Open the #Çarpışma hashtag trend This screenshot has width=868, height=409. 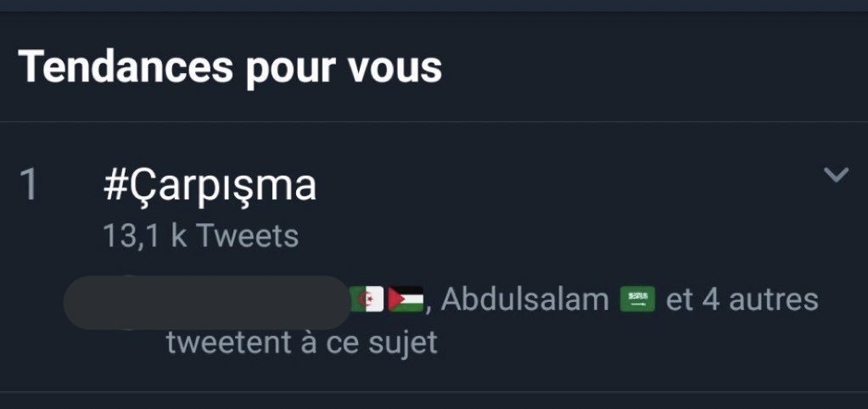(x=209, y=186)
